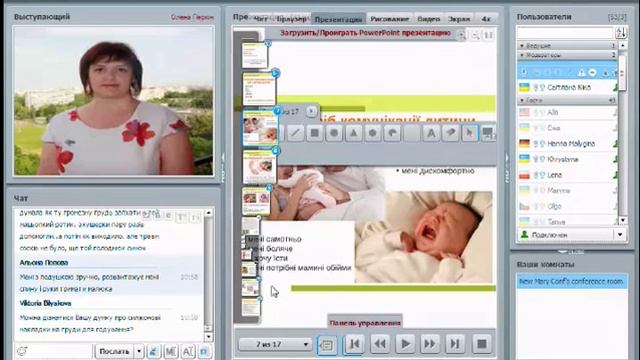Stop the presentation playback
Screen dimensions: 640x360
tap(482, 344)
